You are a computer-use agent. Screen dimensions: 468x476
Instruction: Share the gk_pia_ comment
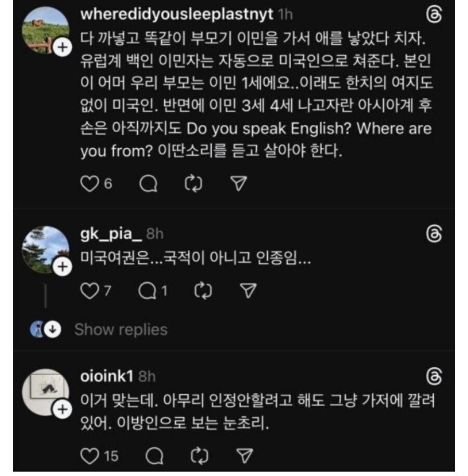(248, 291)
